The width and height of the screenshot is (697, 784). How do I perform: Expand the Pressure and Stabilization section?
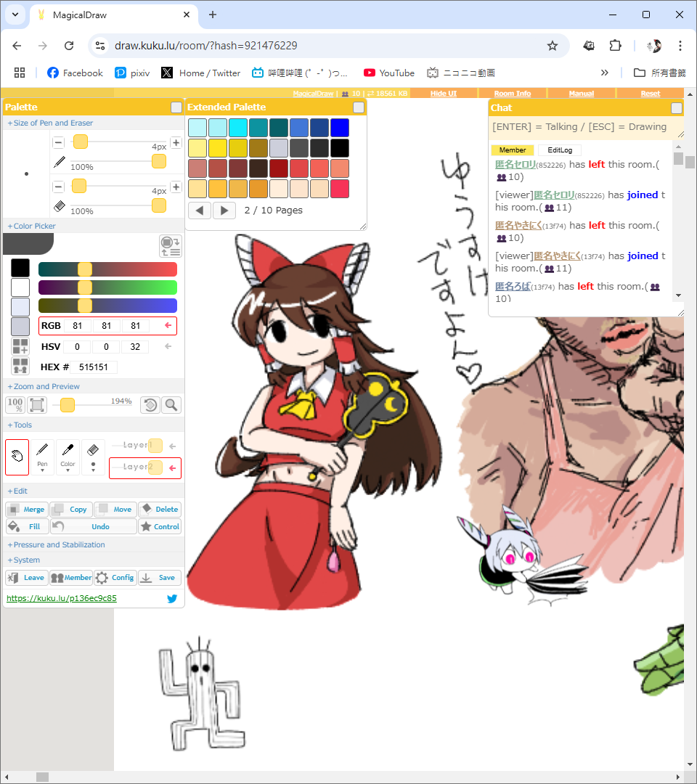(57, 544)
